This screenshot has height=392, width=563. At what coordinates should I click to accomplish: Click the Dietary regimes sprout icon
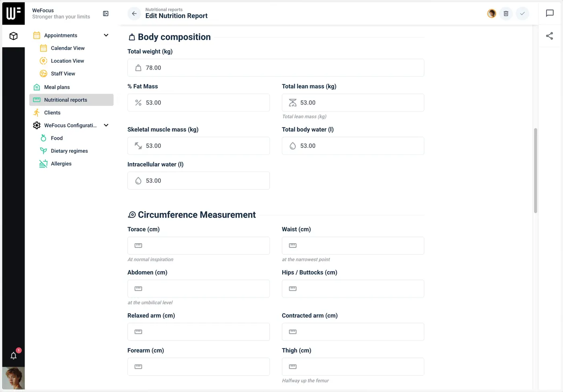[43, 151]
